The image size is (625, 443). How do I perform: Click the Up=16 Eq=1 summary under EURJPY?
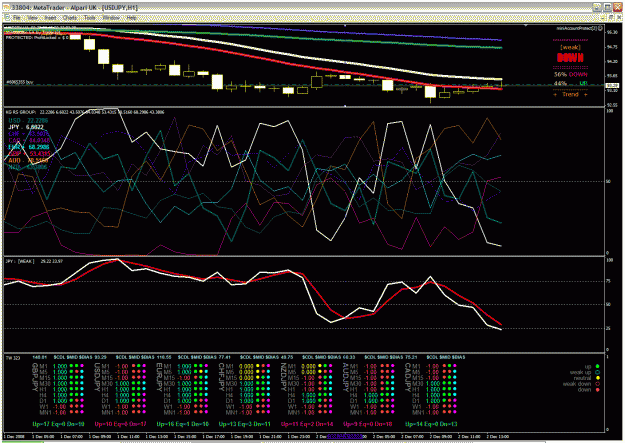[x=183, y=424]
